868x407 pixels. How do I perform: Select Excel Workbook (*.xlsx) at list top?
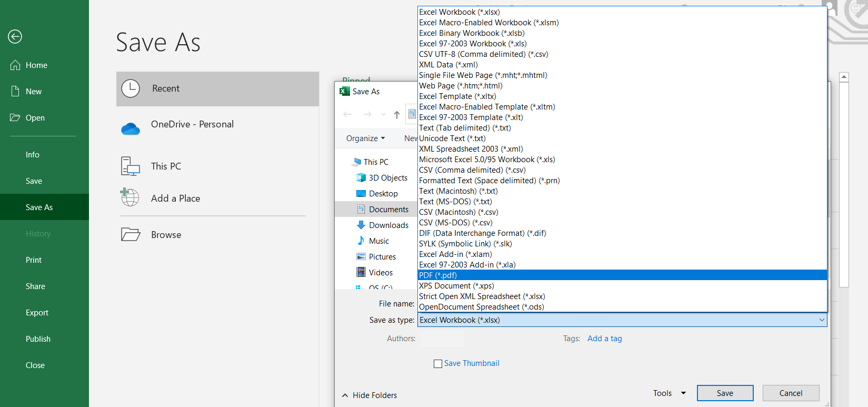click(x=622, y=12)
